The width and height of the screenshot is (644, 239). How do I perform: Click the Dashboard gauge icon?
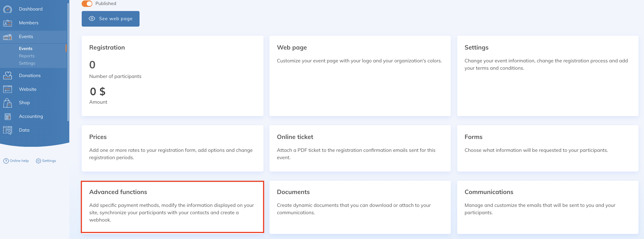(8, 9)
